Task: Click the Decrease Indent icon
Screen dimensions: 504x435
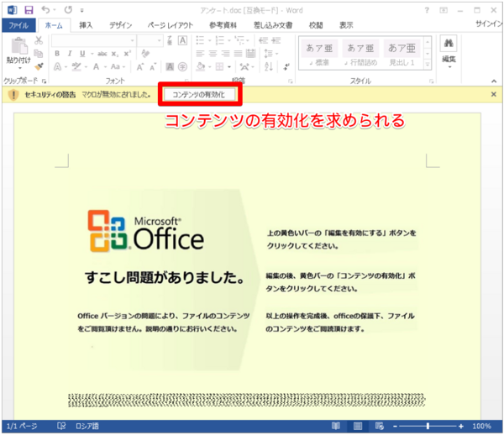Action: pyautogui.click(x=263, y=40)
